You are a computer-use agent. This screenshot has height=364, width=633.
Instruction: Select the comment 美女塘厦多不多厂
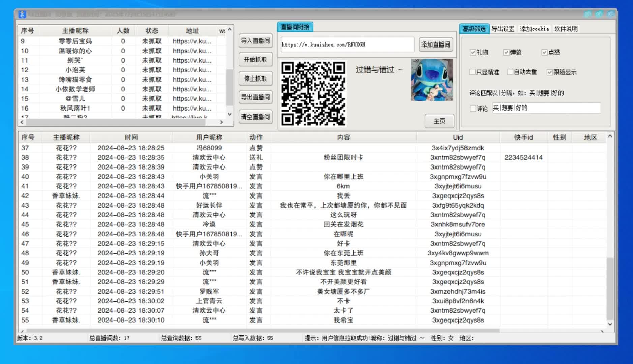pyautogui.click(x=343, y=292)
